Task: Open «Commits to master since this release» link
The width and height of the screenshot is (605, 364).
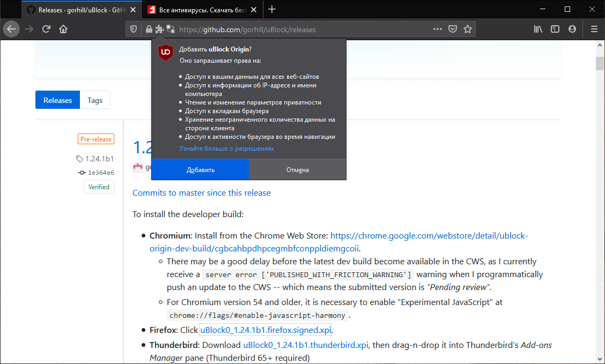Action: [x=201, y=192]
